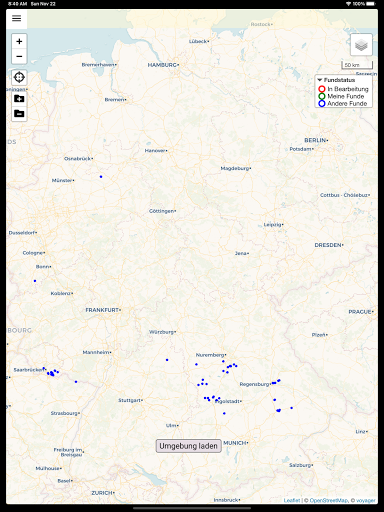Add new folder with plus icon

point(19,99)
